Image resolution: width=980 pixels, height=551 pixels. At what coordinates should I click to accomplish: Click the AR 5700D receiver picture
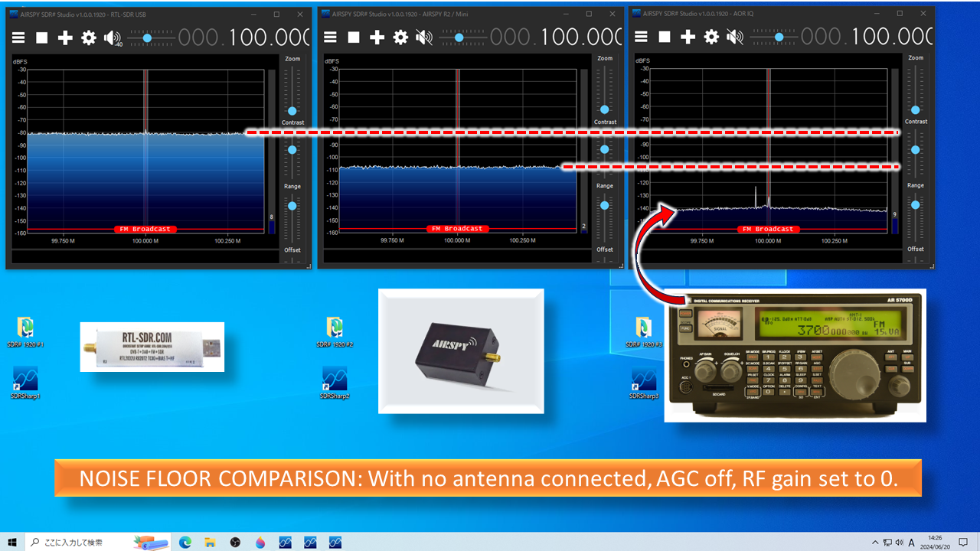795,356
